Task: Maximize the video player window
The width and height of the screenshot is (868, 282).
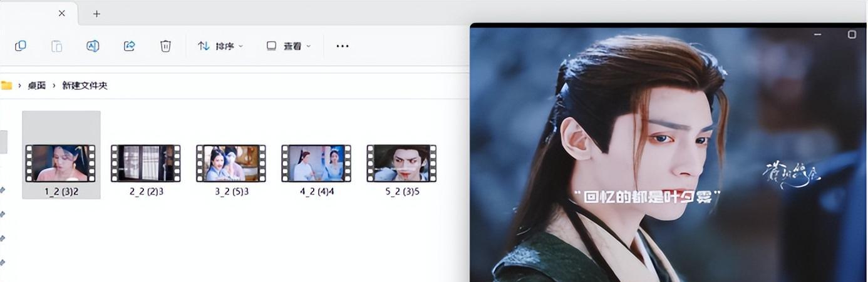Action: 852,34
